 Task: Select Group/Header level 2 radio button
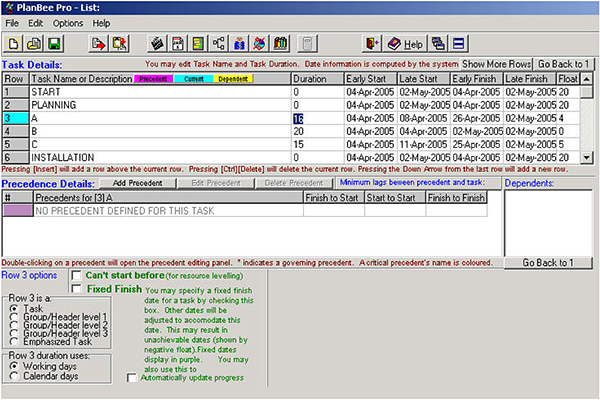click(x=14, y=325)
